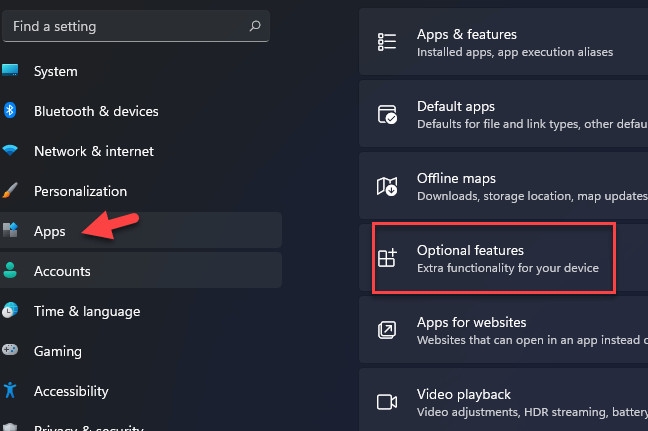Viewport: 648px width, 431px height.
Task: Click the magnifier search icon
Action: [255, 26]
